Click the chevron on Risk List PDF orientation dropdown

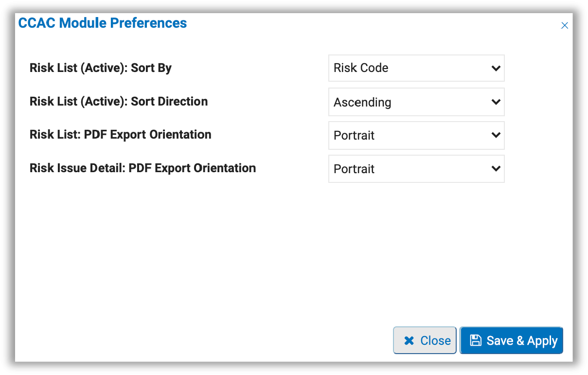click(x=496, y=135)
